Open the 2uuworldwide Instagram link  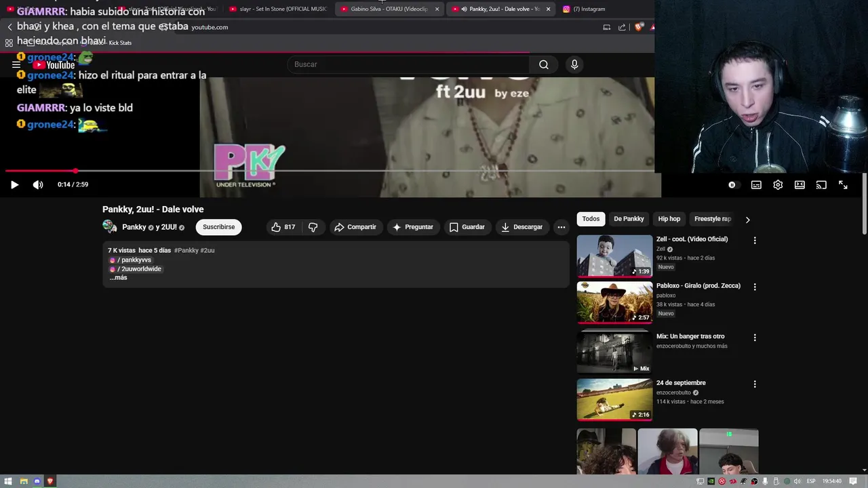pos(136,269)
